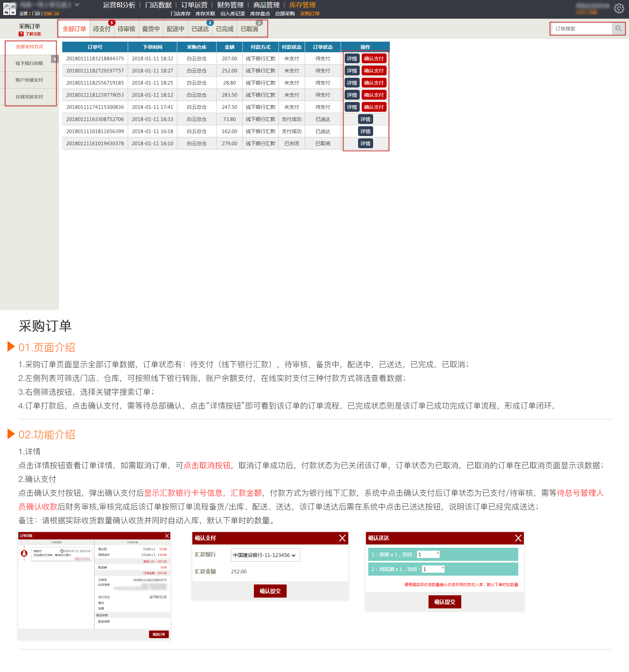The image size is (629, 672).
Task: Click 详情 for the 162.00 order
Action: pos(365,131)
